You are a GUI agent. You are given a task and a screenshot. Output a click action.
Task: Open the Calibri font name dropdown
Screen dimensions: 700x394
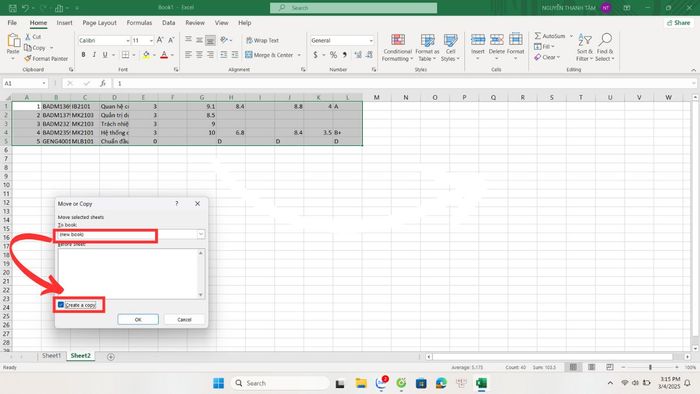pyautogui.click(x=128, y=41)
